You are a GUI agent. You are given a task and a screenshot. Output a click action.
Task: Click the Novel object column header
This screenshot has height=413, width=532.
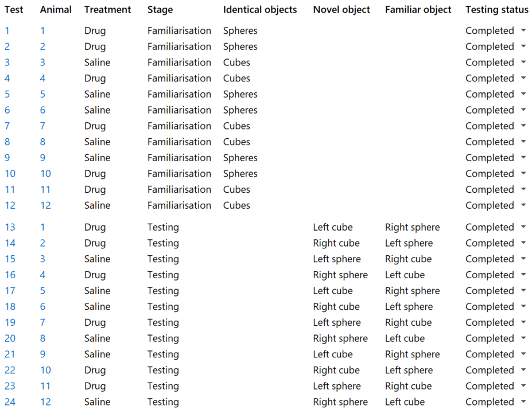click(341, 9)
